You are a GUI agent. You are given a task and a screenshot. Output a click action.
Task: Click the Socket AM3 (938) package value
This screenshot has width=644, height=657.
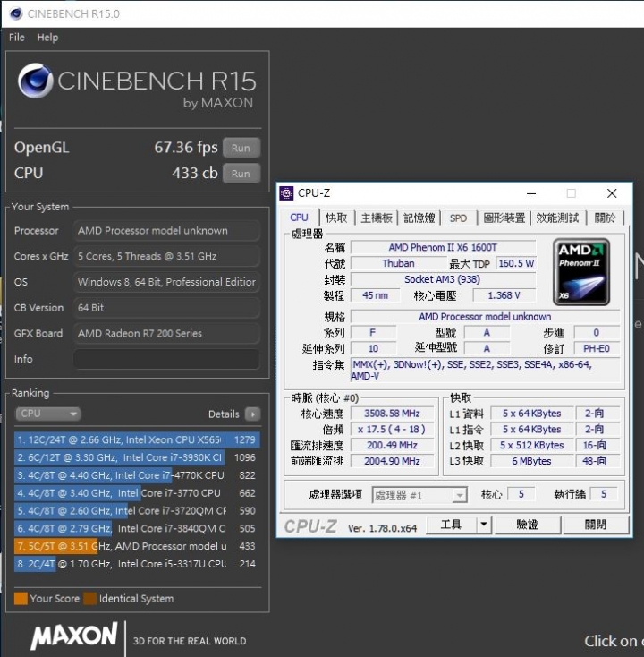(443, 279)
